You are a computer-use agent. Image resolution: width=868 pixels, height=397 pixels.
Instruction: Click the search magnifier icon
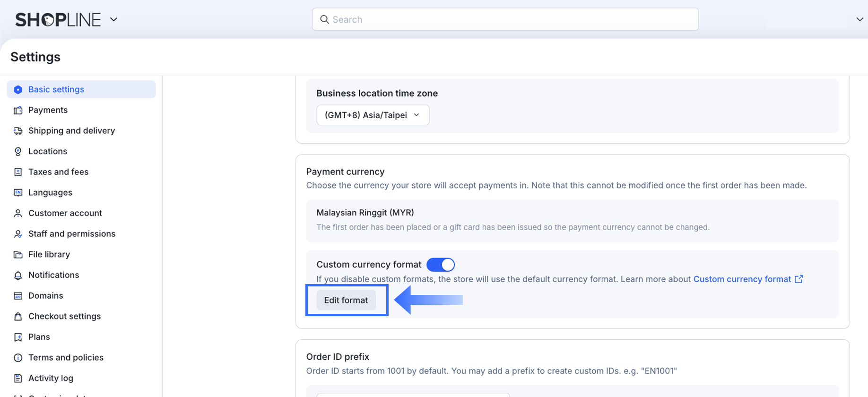[324, 19]
